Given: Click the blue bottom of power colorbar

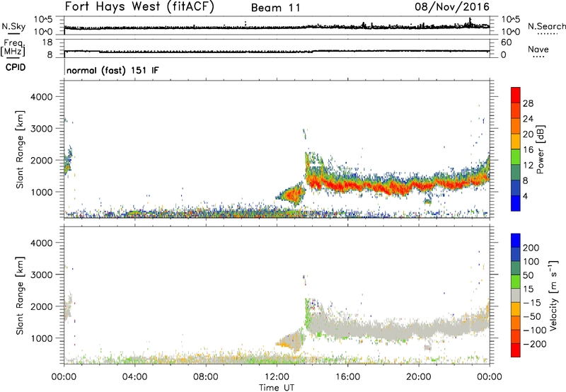Looking at the screenshot, I should point(516,203).
